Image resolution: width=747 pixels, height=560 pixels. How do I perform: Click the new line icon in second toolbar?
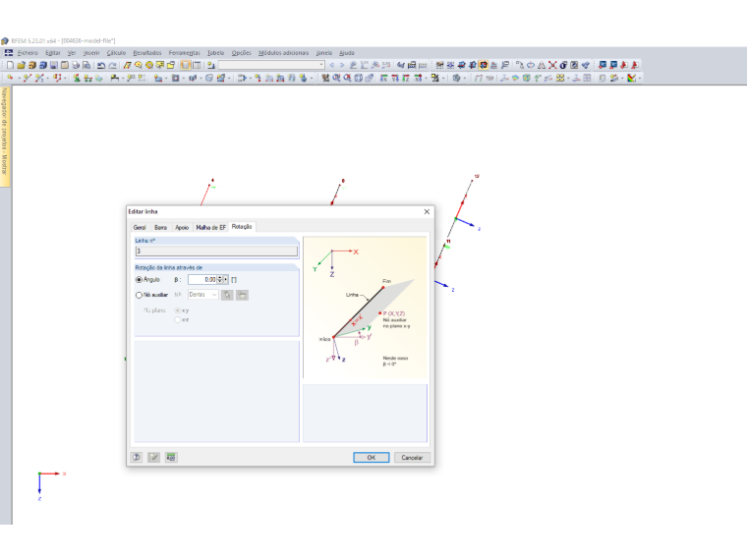tap(28, 78)
